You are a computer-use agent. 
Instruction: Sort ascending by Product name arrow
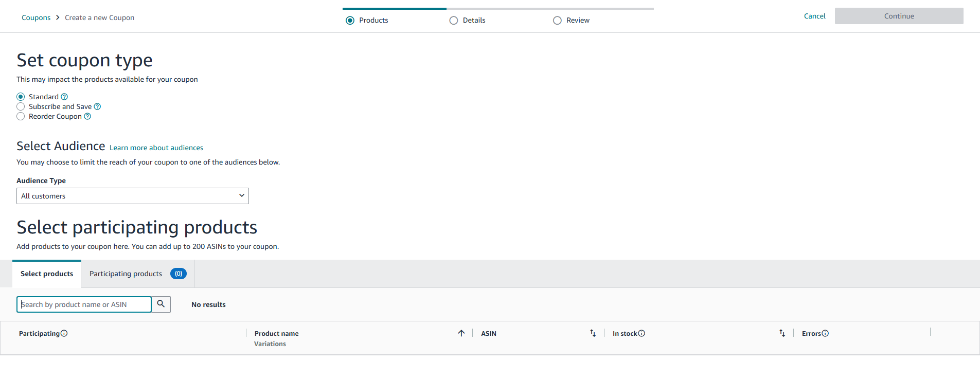(461, 333)
